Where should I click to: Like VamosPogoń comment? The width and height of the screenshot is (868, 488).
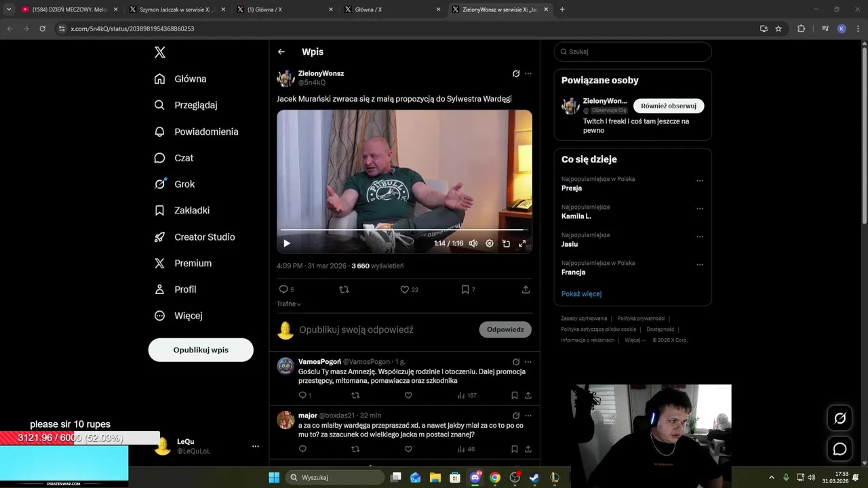[x=408, y=395]
